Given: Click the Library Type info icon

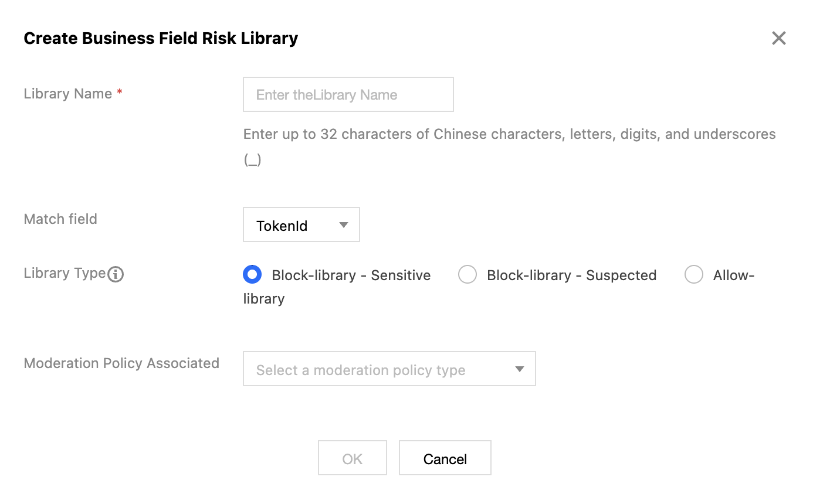Looking at the screenshot, I should coord(116,274).
